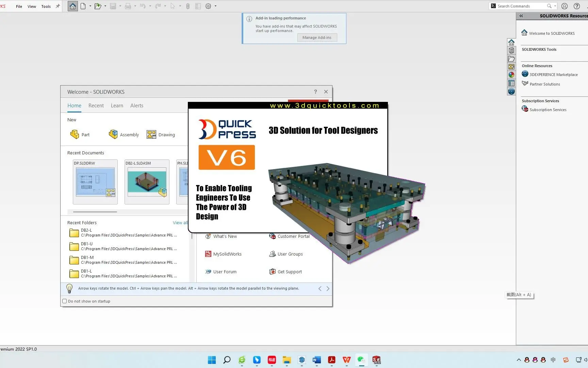This screenshot has width=588, height=368.
Task: Expand the New document dropdown arrow
Action: click(x=90, y=6)
